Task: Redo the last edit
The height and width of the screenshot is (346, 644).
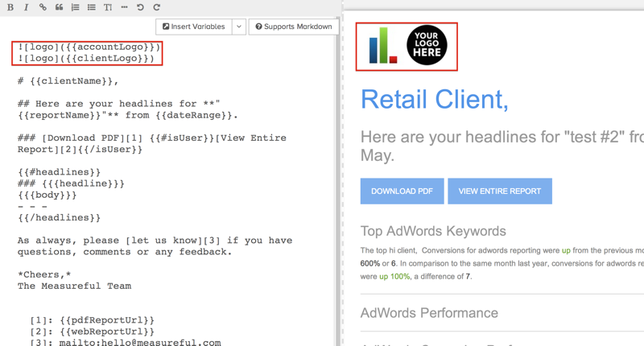Action: click(156, 7)
